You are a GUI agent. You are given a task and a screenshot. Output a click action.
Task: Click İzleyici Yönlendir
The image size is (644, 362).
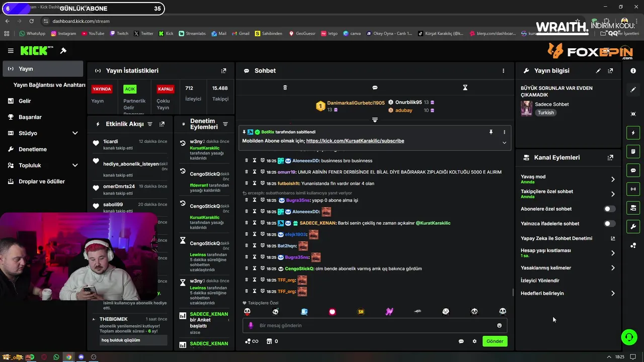540,281
